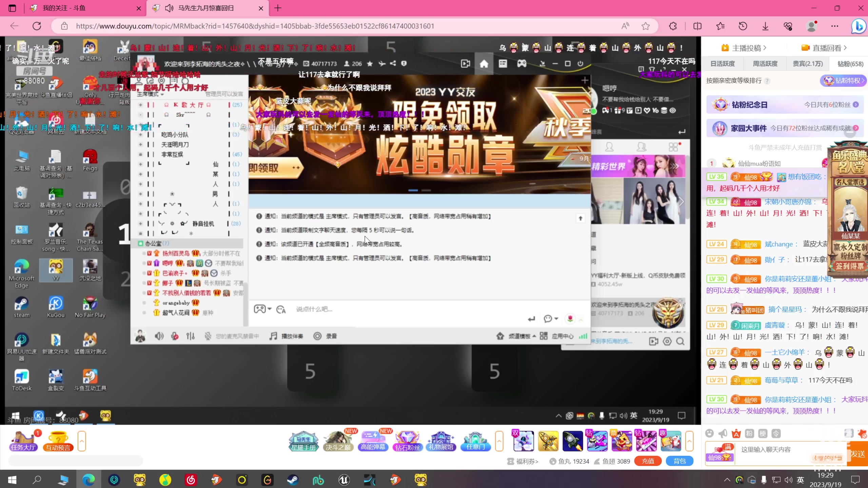Select the rocket gift in gift bar
The image size is (868, 488).
pyautogui.click(x=572, y=441)
